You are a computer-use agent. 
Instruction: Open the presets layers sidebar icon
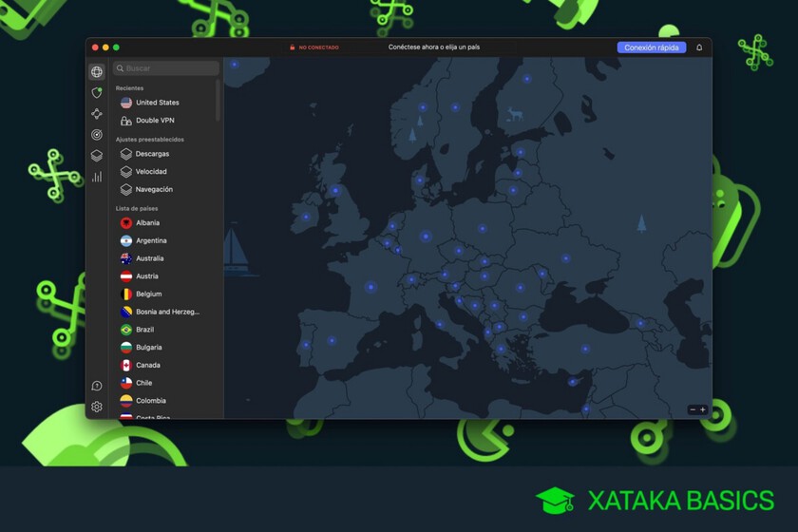97,156
